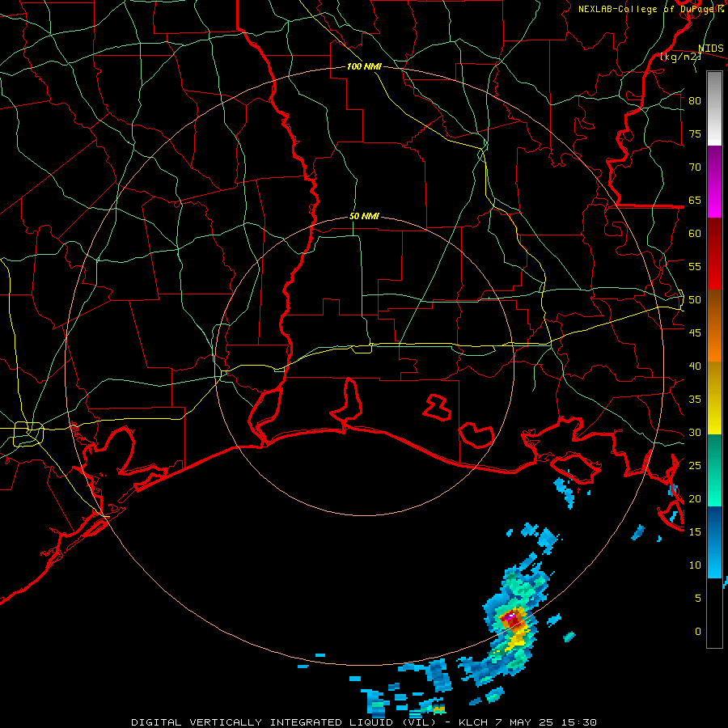728x728 pixels.
Task: Click the 100 NMI range ring label
Action: click(x=364, y=66)
